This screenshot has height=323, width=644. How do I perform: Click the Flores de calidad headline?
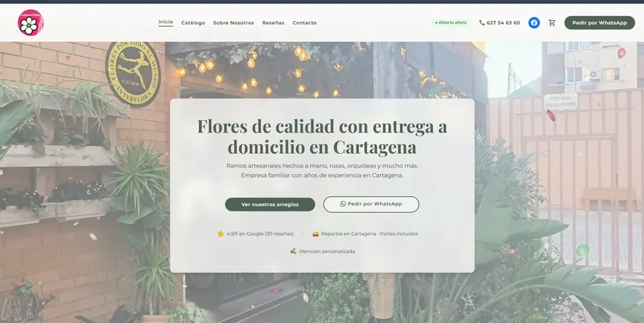point(322,136)
